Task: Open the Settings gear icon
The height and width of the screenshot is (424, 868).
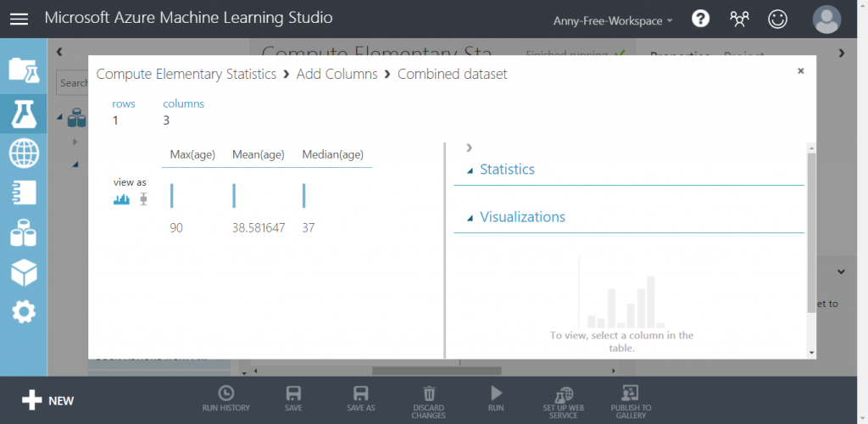Action: click(24, 312)
